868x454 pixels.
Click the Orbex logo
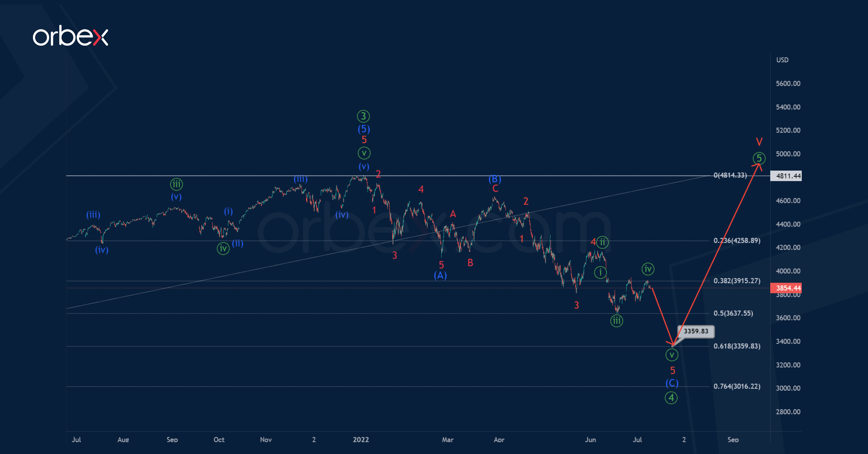coord(70,36)
